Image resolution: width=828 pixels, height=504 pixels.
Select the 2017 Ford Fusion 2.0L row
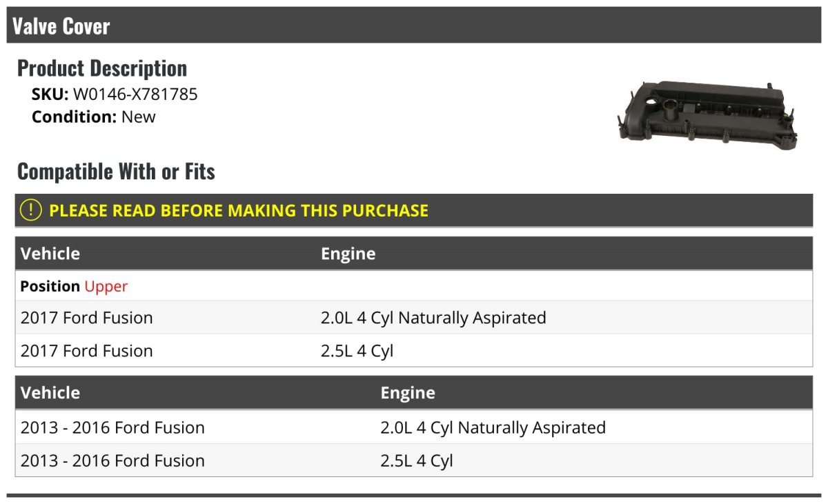pyautogui.click(x=414, y=318)
